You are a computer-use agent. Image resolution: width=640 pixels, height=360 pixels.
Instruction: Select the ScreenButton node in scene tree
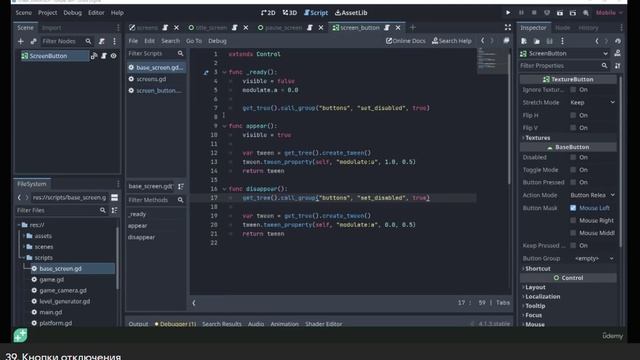coord(48,56)
